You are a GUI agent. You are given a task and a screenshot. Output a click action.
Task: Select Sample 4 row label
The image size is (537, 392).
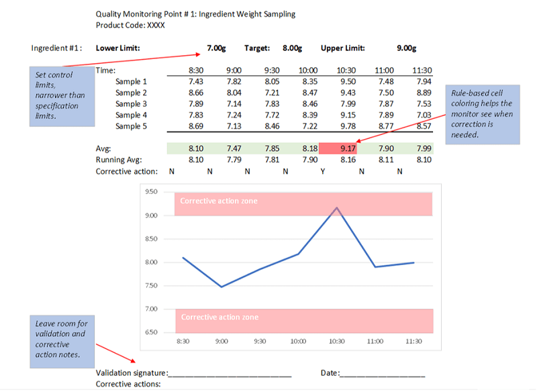tap(131, 115)
